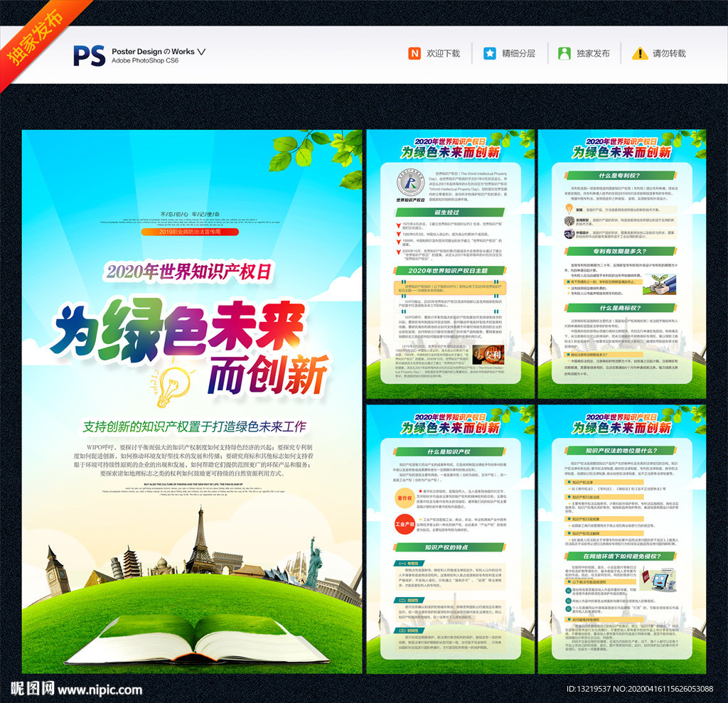Select the 精细分层 label
The width and height of the screenshot is (728, 703).
pos(518,53)
